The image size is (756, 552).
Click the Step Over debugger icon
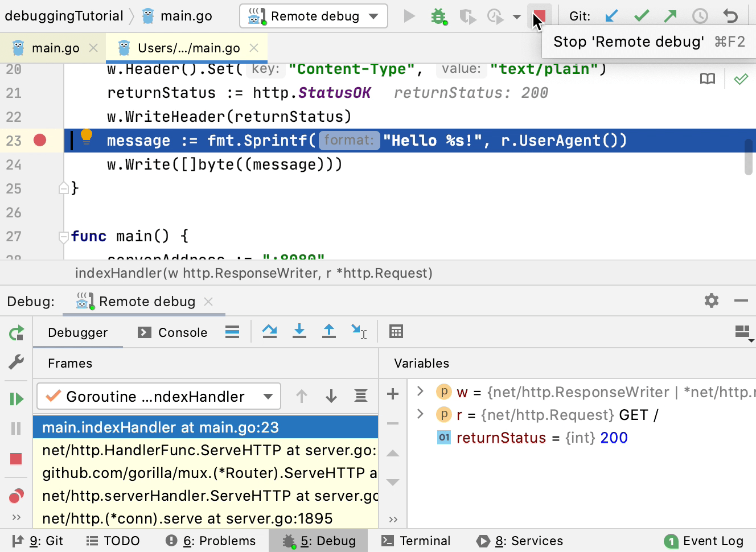coord(269,331)
